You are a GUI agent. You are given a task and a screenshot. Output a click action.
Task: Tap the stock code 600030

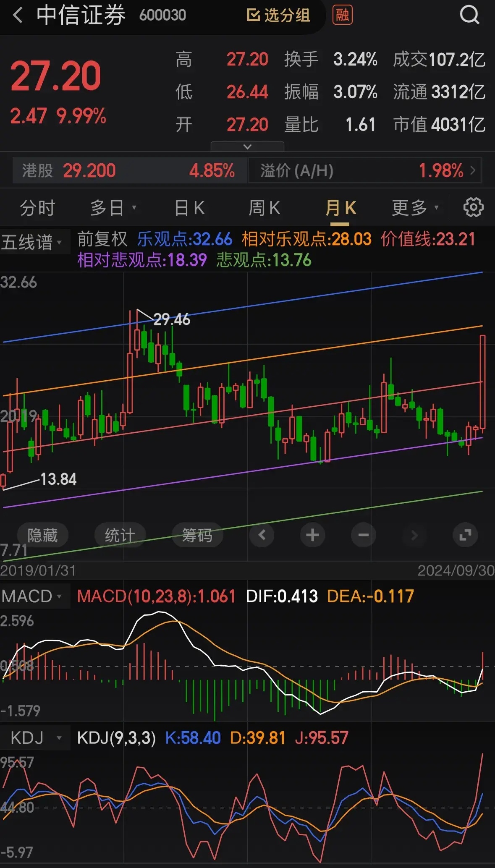162,16
